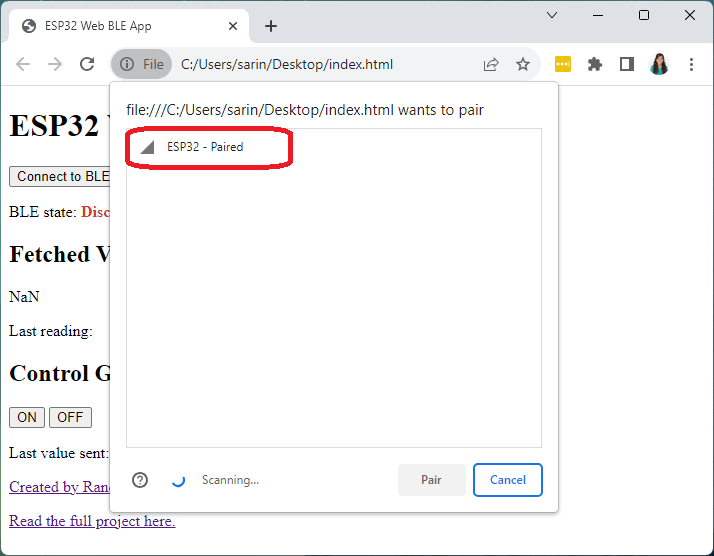714x556 pixels.
Task: Click the BLE state label
Action: click(x=43, y=212)
